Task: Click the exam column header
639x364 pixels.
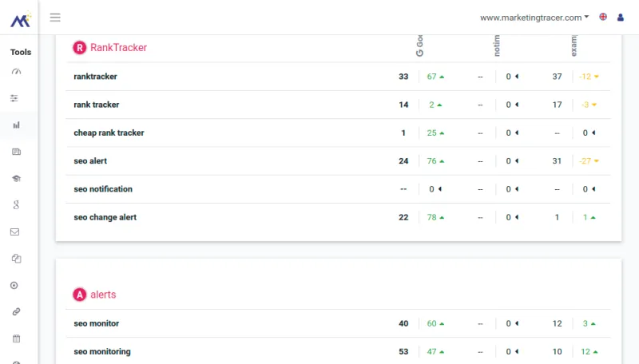Action: pyautogui.click(x=574, y=45)
